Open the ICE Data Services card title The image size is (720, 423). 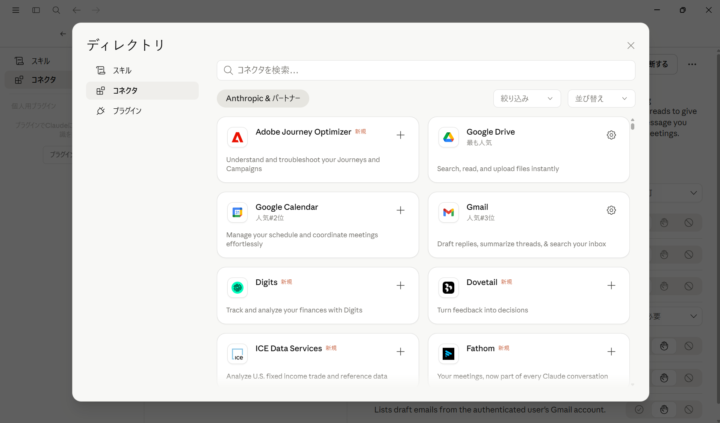(288, 348)
